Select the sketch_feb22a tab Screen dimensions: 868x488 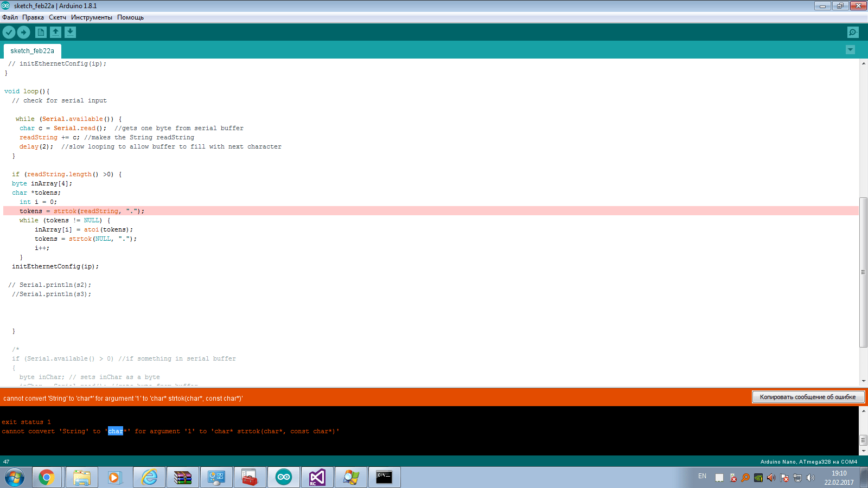[x=33, y=50]
